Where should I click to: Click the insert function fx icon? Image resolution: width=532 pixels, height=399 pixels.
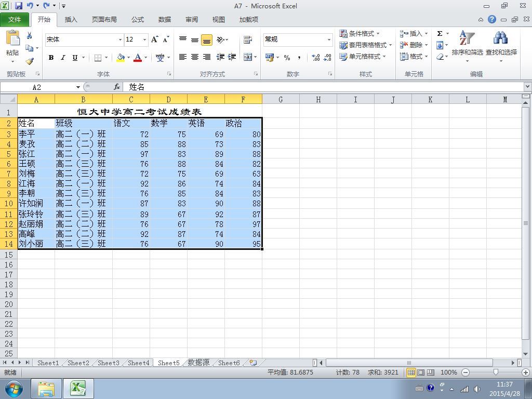117,87
